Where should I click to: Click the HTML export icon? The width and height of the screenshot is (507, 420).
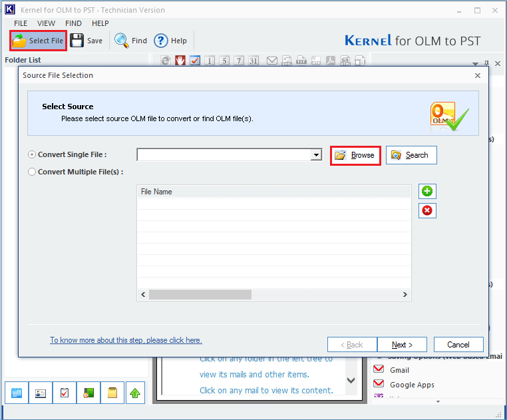tap(345, 61)
